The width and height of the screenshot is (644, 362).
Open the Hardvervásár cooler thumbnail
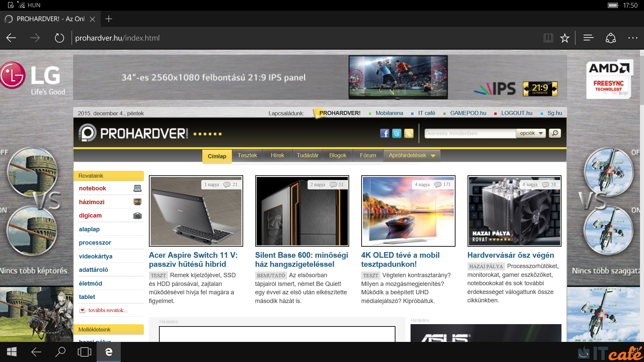[x=515, y=211]
